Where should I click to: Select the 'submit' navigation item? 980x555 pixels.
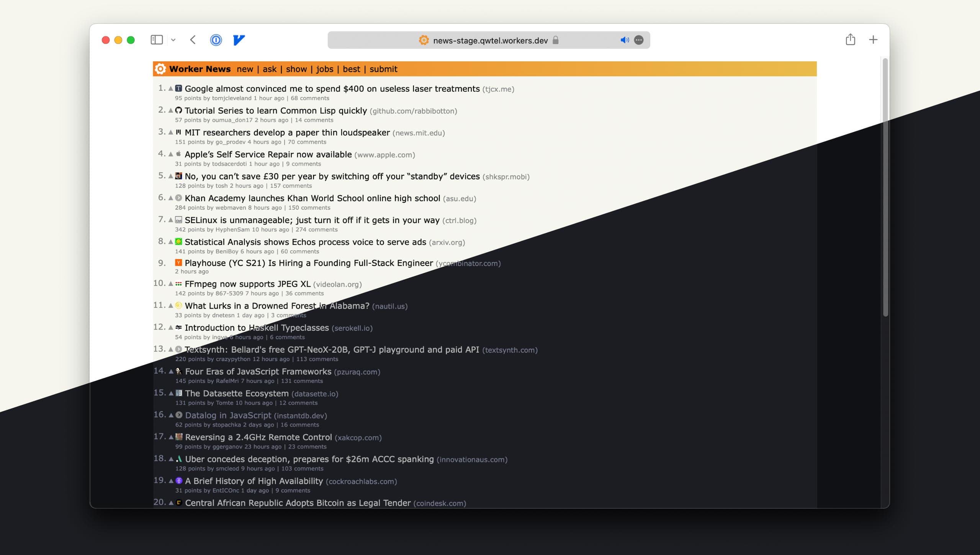tap(383, 69)
